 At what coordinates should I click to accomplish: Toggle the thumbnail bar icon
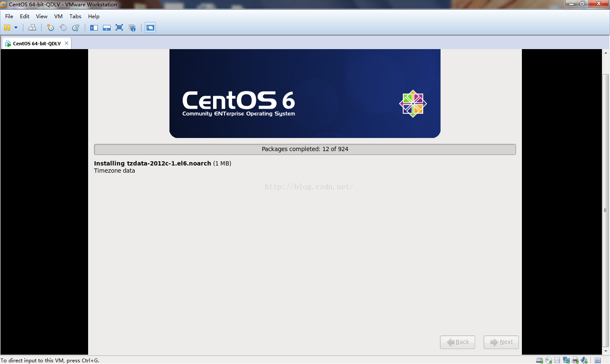[107, 28]
